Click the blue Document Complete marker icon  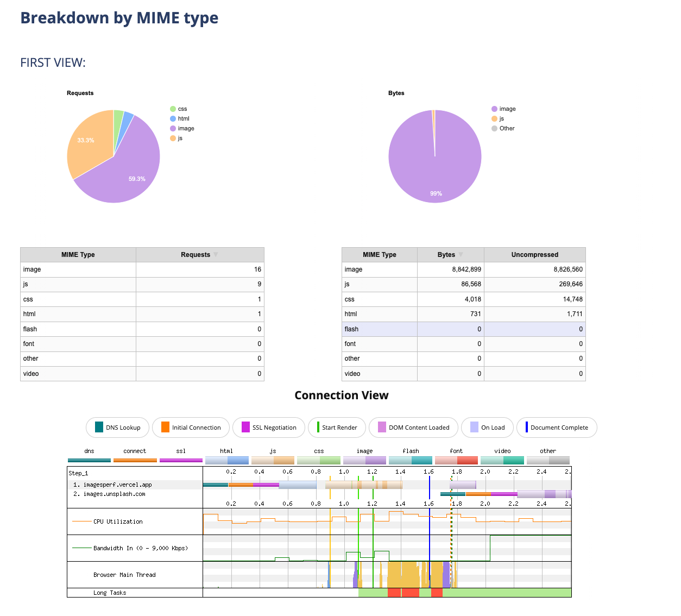tap(526, 428)
